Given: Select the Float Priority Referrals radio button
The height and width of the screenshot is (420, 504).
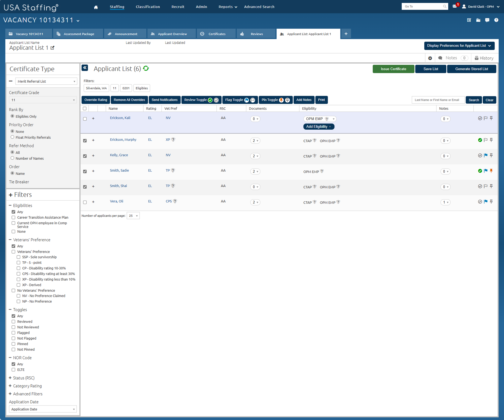Looking at the screenshot, I should tap(12, 137).
